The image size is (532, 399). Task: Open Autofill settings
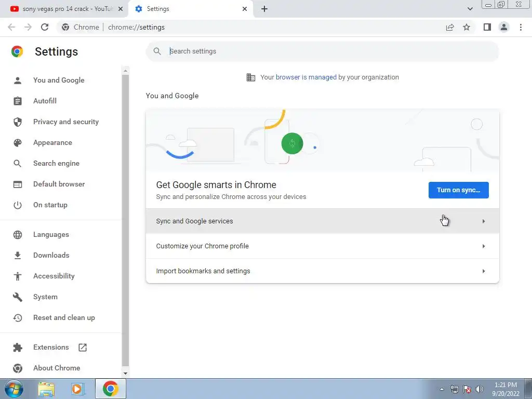click(45, 101)
